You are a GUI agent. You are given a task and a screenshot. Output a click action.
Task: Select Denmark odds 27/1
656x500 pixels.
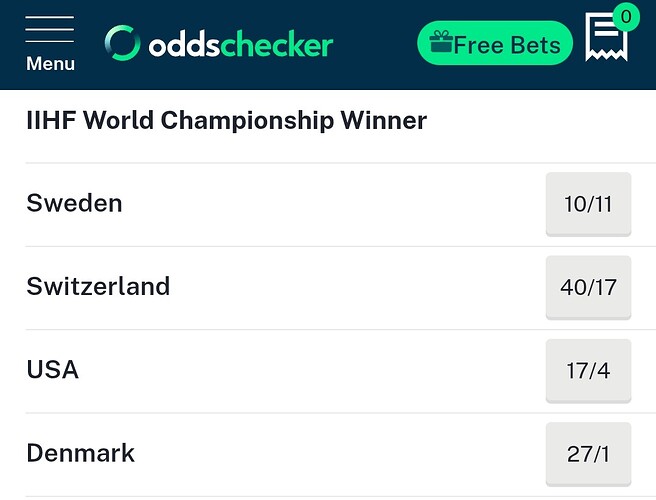coord(588,454)
